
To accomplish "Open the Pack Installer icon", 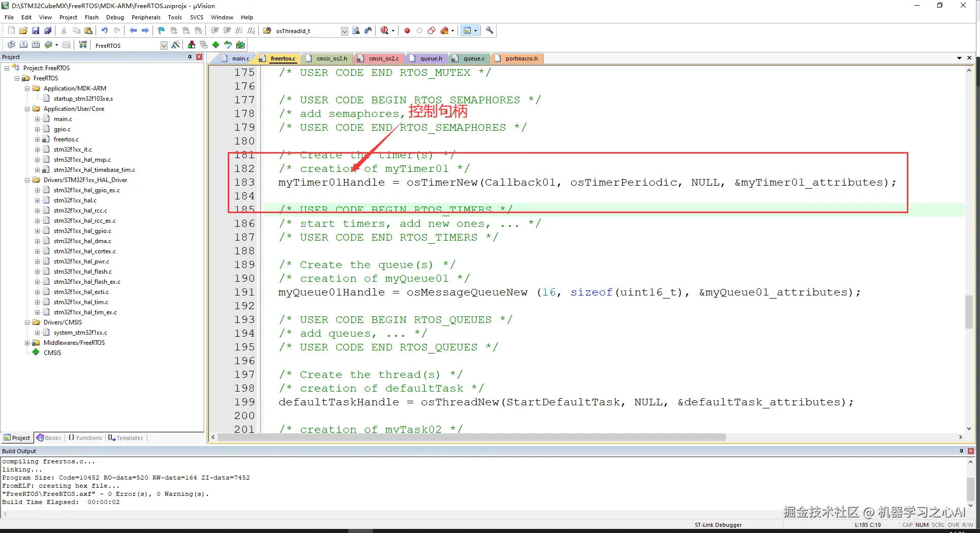I will coord(240,45).
